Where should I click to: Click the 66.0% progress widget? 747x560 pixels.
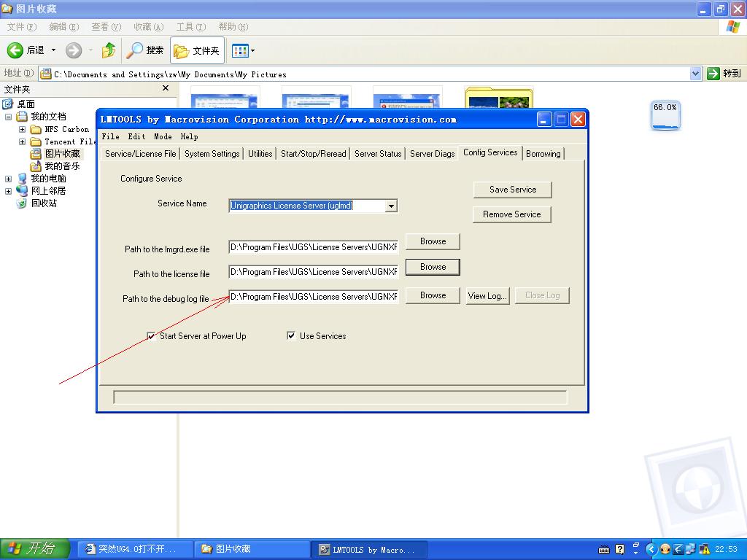point(665,115)
